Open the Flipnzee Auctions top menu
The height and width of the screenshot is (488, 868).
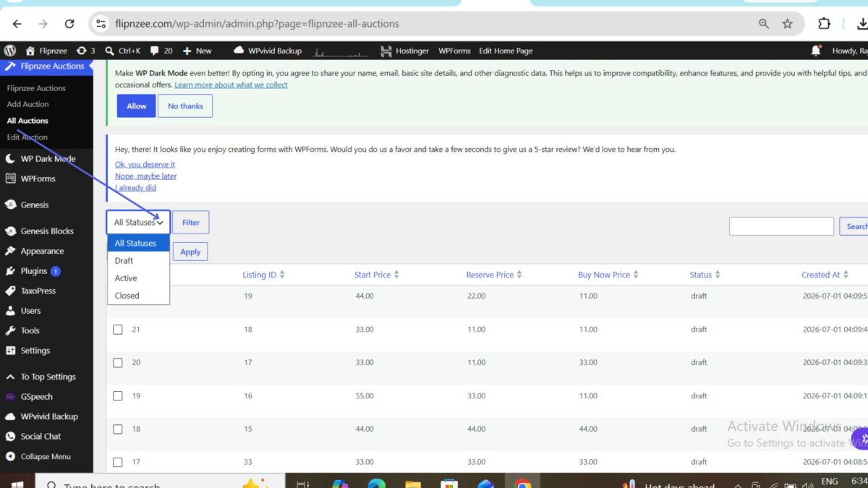(46, 67)
